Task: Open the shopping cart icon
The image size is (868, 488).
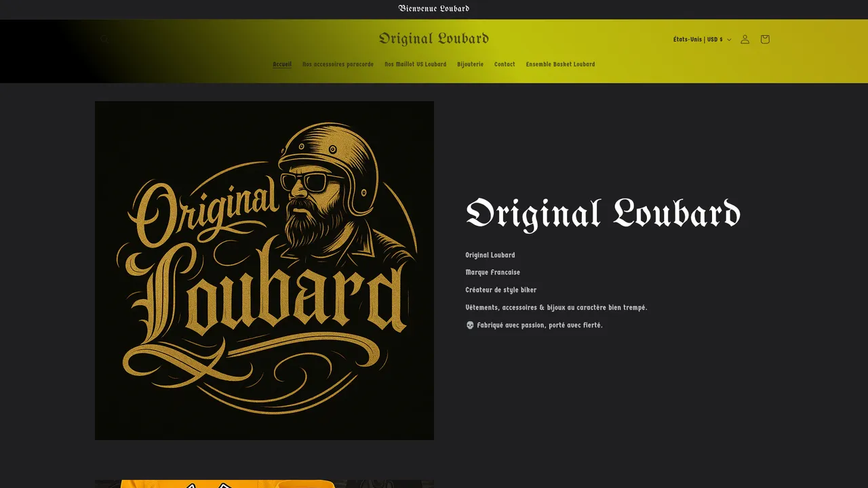Action: (x=765, y=39)
